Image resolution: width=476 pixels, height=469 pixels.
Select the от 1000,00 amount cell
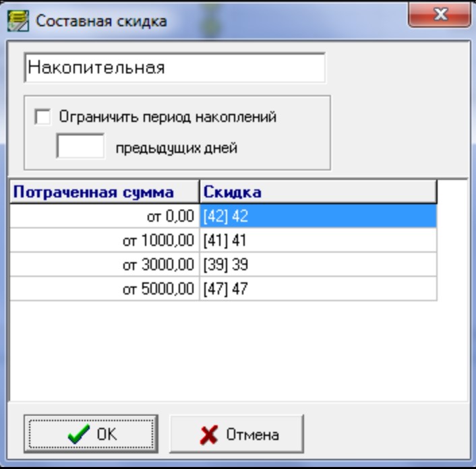(105, 241)
